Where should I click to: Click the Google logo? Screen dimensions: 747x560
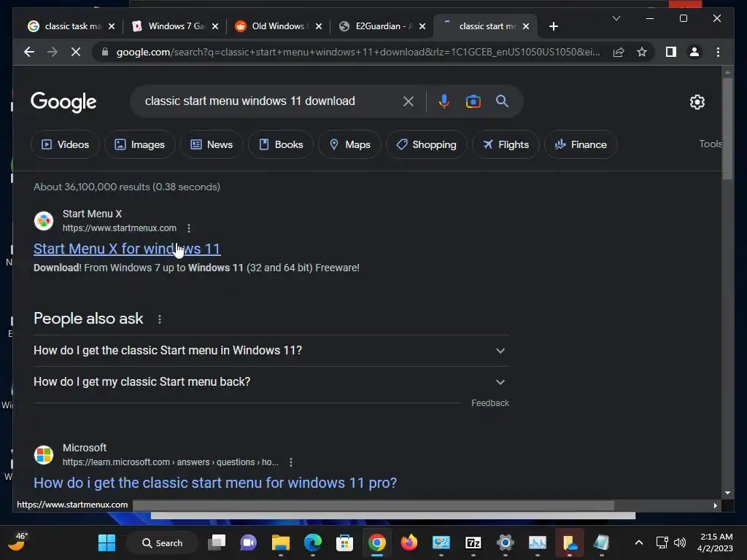63,102
